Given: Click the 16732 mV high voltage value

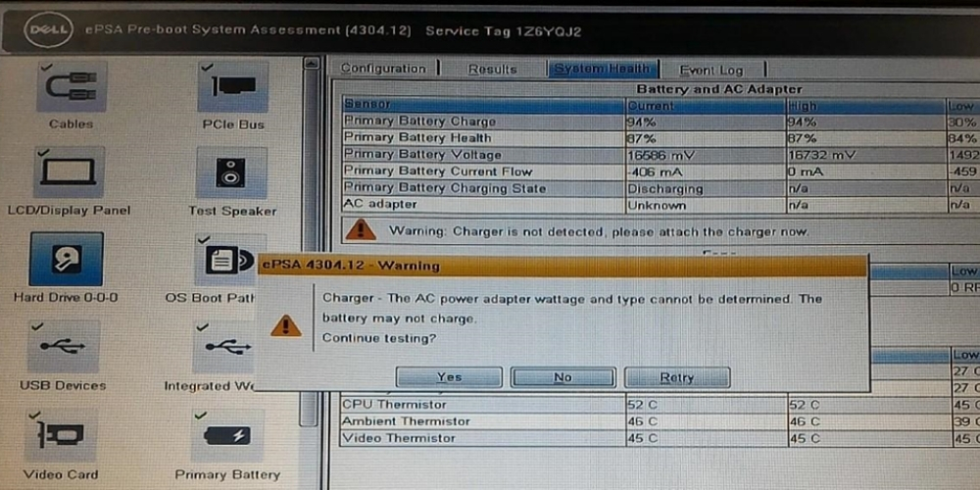Looking at the screenshot, I should [x=822, y=155].
